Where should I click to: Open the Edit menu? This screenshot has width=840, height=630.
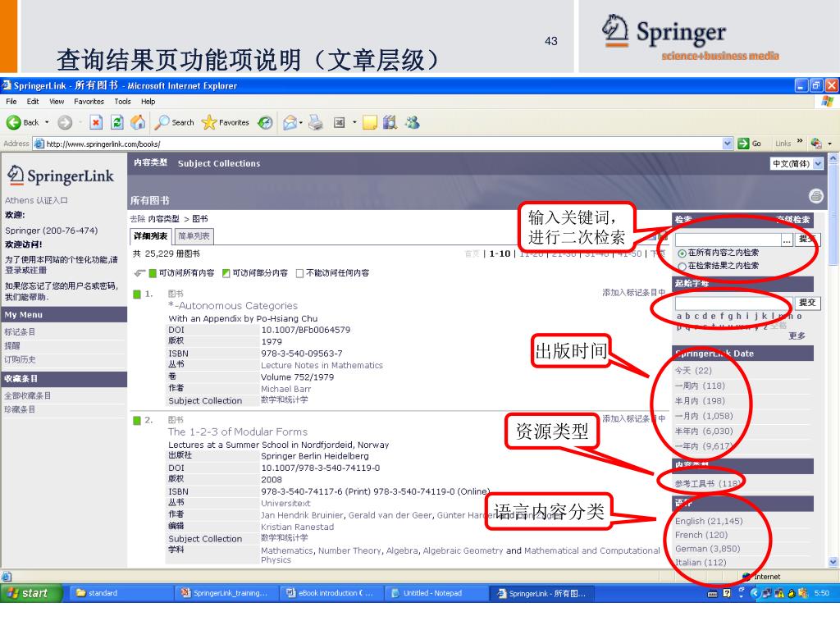[x=33, y=101]
